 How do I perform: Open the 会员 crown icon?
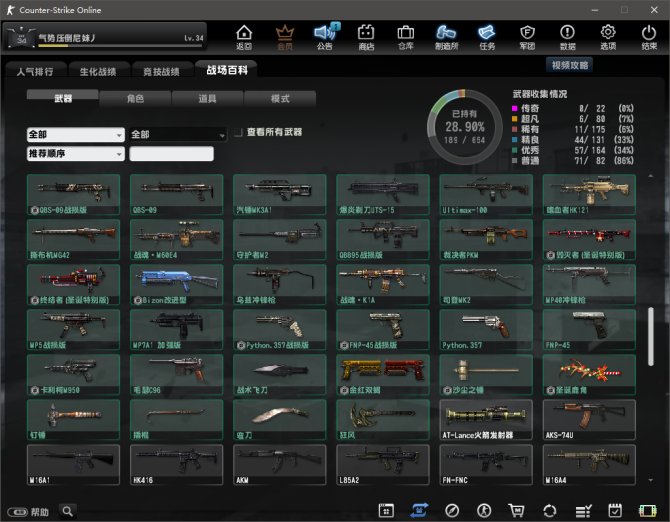point(285,37)
